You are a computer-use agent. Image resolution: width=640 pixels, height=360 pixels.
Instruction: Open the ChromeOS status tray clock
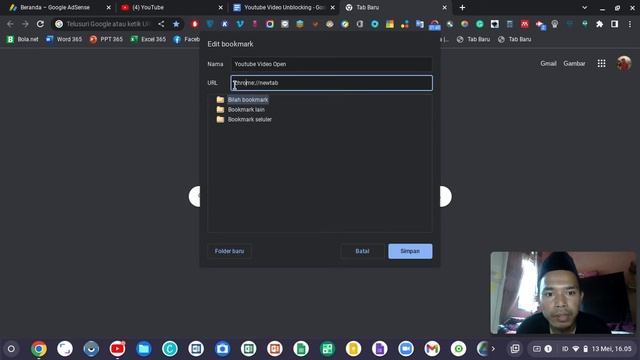tap(611, 349)
